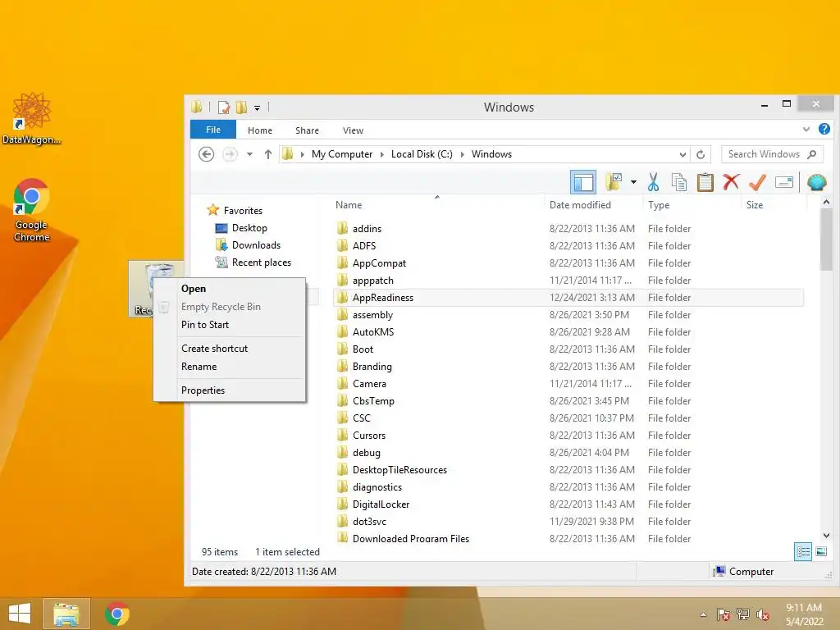This screenshot has width=840, height=630.
Task: Expand the Local Disk (C:) breadcrumb arrow
Action: point(462,154)
